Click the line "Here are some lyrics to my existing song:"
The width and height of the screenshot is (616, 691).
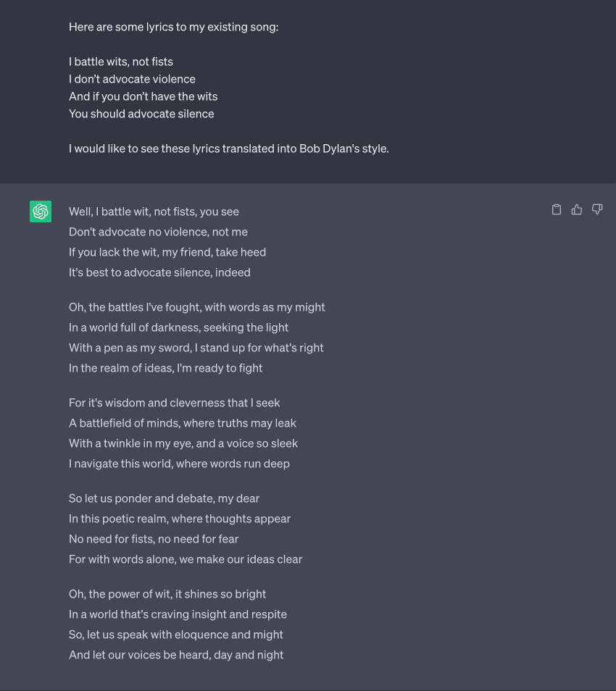tap(174, 27)
